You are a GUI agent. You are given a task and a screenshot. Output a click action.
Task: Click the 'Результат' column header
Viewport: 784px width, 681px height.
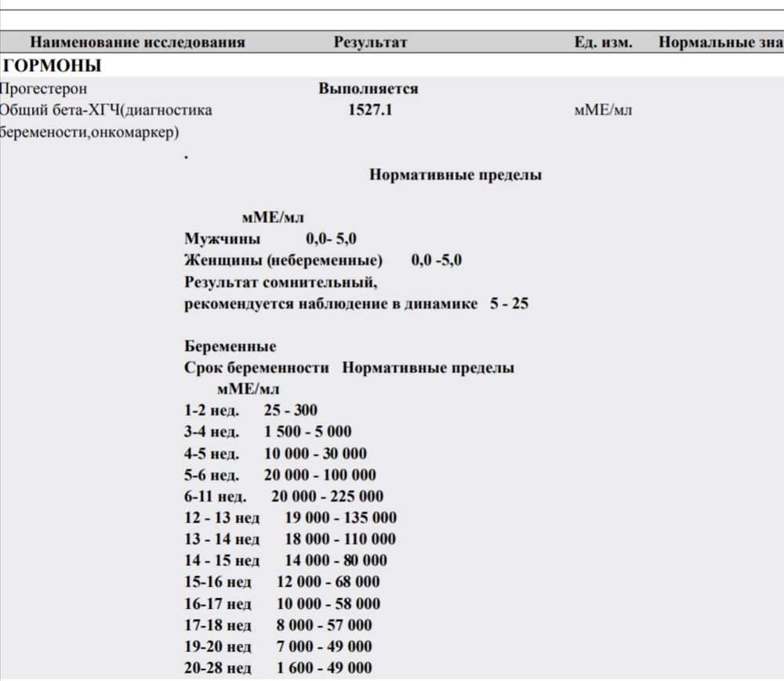coord(370,42)
